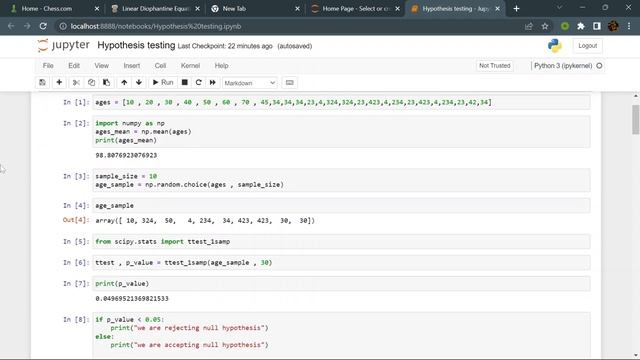Open the command palette keyboard icon
Viewport: 640px width, 360px height.
(x=289, y=82)
